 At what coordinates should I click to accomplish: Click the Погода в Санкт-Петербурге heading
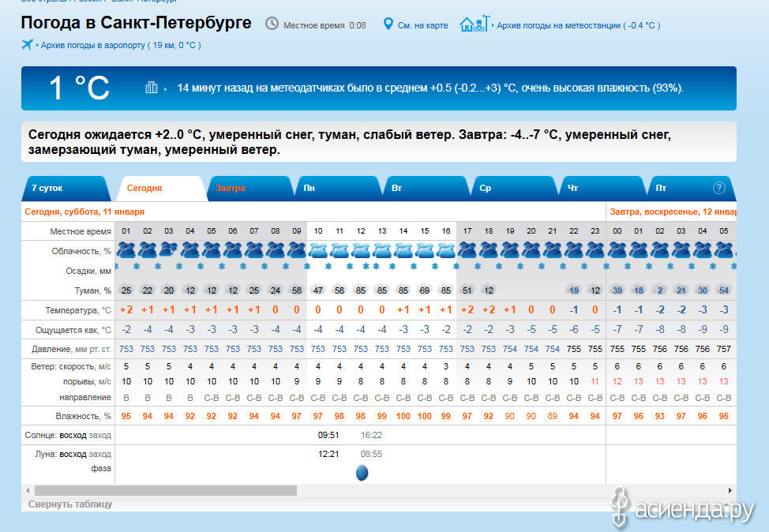click(x=136, y=23)
